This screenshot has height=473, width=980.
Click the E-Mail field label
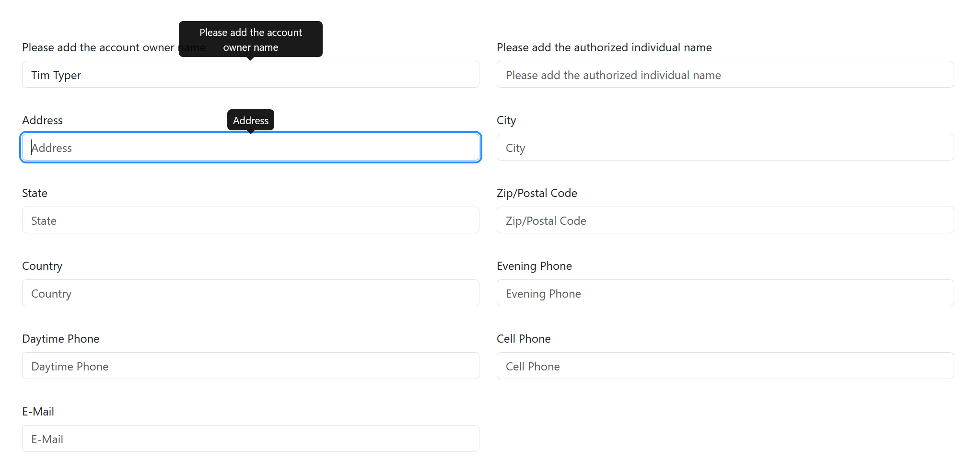click(38, 411)
